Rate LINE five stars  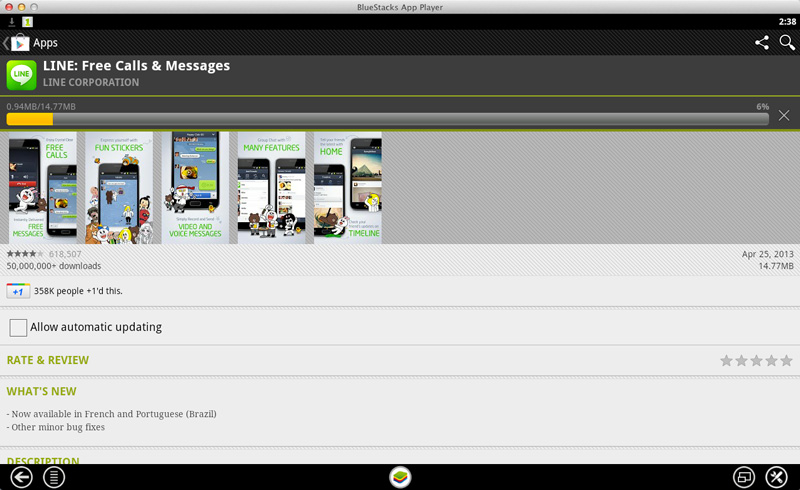786,361
